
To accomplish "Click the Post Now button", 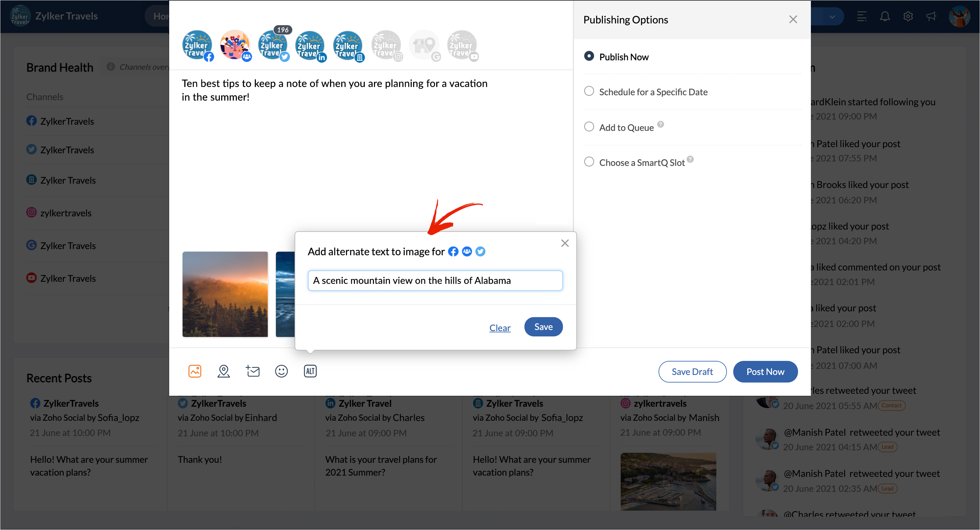I will point(765,372).
